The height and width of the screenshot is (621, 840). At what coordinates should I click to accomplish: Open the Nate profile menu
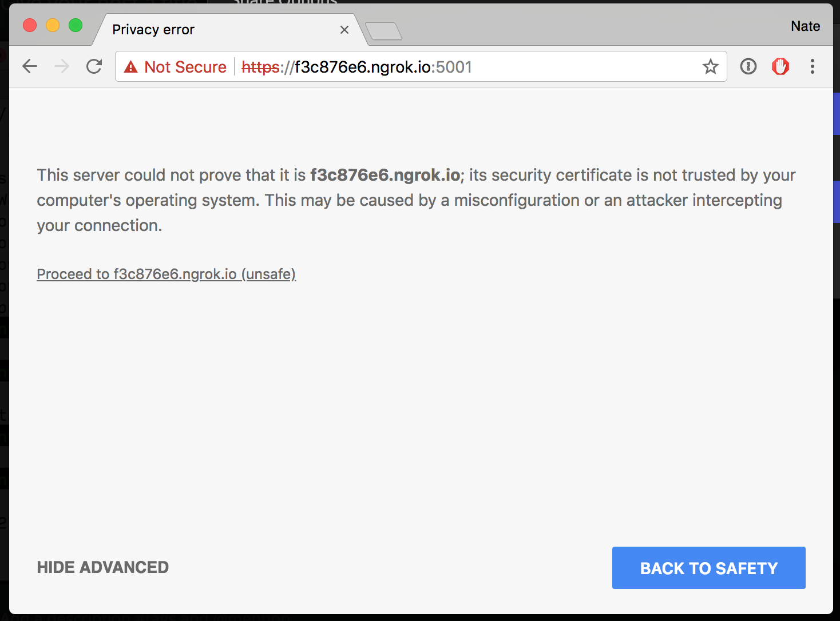point(805,26)
